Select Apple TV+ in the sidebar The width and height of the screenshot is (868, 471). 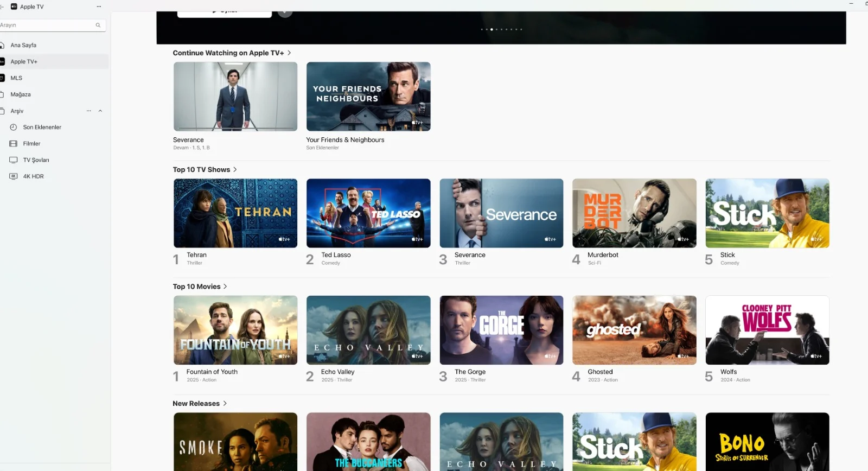(54, 61)
